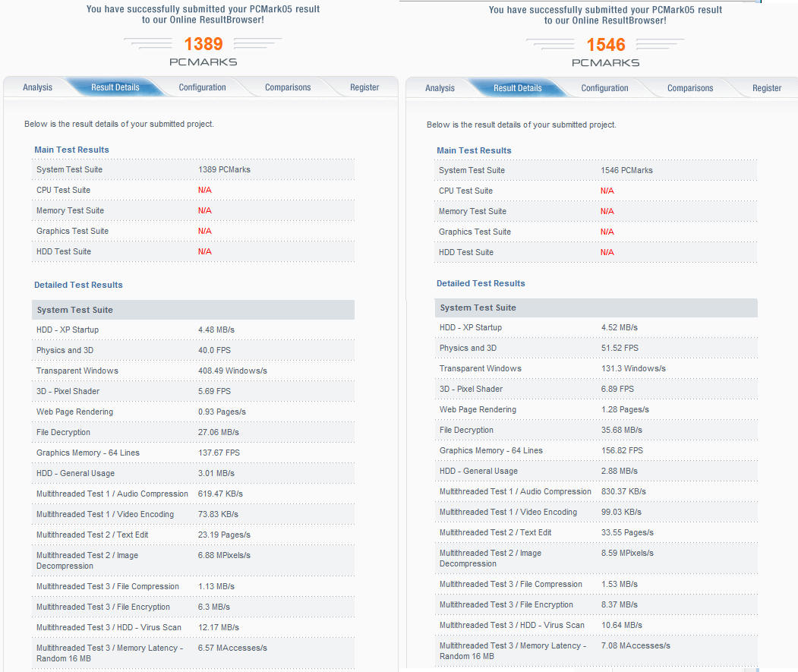The image size is (798, 672).
Task: Click the large orange 1546 score
Action: point(606,45)
